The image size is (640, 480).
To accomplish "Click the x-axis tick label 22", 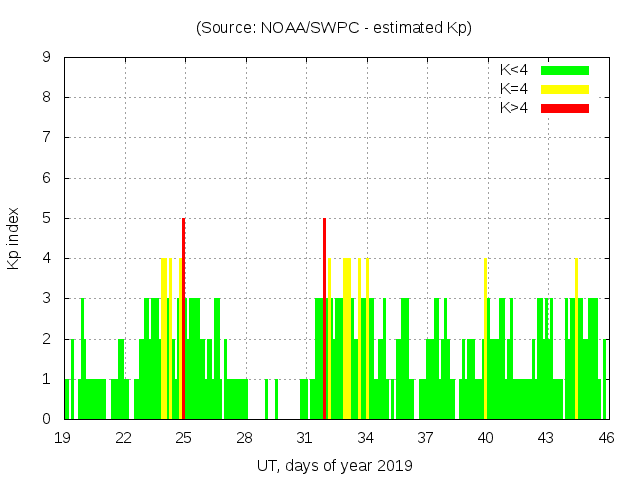I will coord(124,437).
